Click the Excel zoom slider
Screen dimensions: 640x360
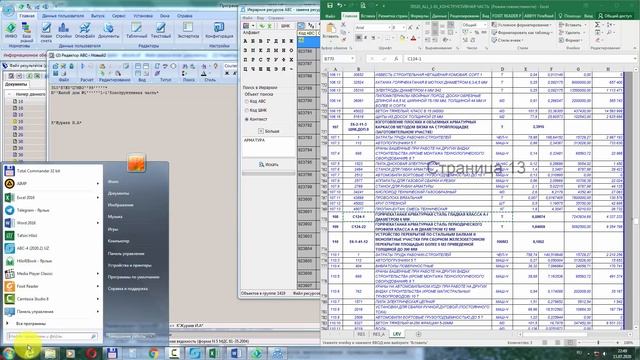pos(599,342)
